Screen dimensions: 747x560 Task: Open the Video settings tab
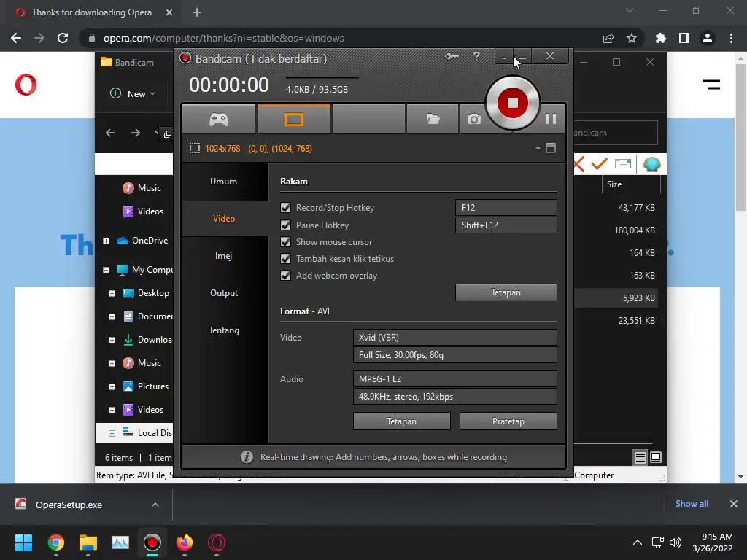coord(224,219)
